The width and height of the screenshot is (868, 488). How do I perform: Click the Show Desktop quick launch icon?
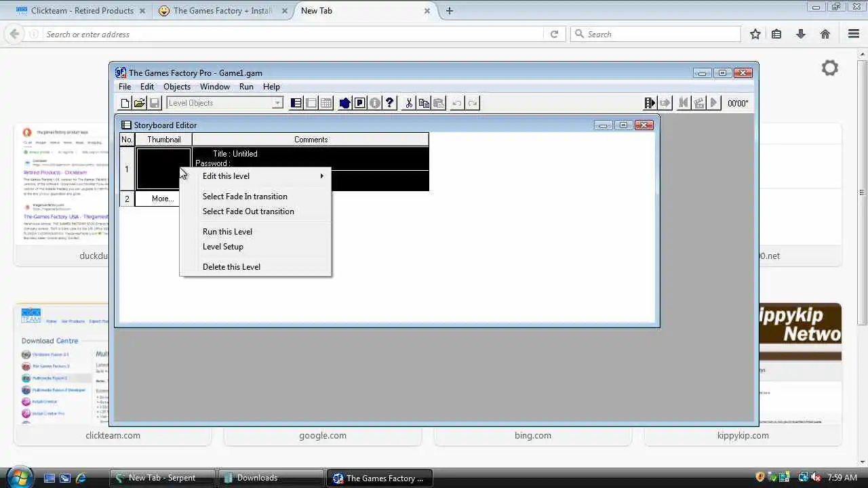tap(49, 478)
